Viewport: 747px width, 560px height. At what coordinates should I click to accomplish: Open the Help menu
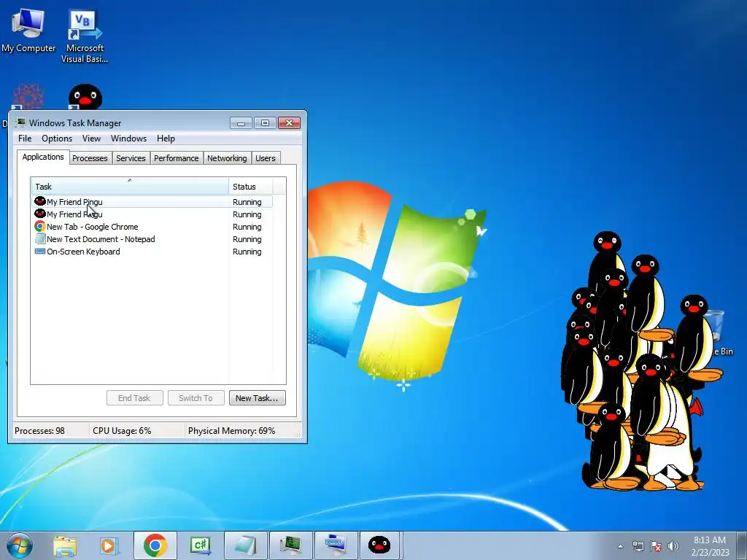coord(166,139)
